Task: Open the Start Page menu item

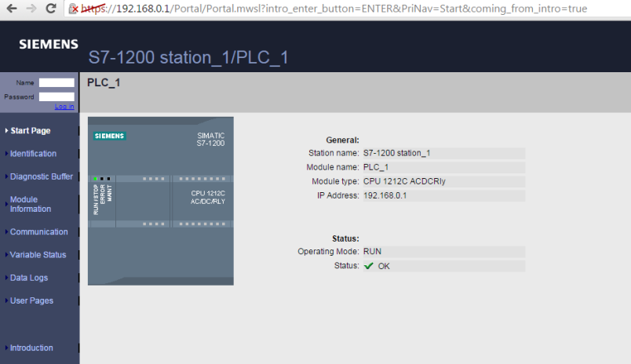Action: click(31, 131)
